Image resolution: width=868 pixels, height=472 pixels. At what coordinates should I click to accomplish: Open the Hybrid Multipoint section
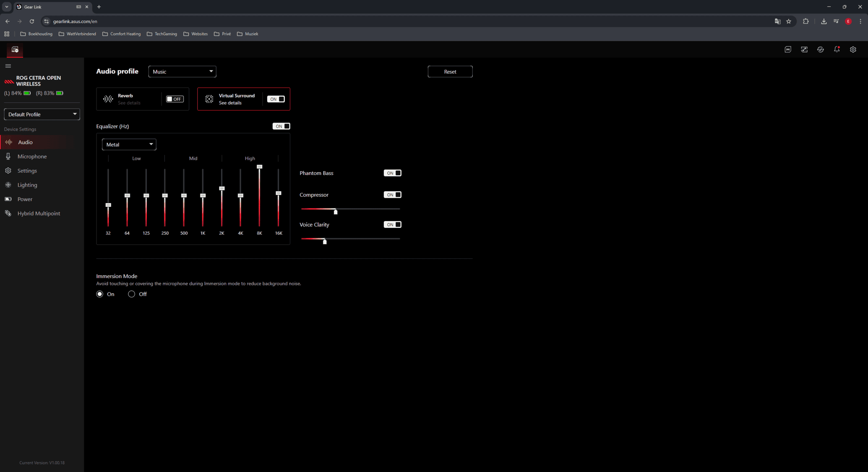(x=39, y=214)
